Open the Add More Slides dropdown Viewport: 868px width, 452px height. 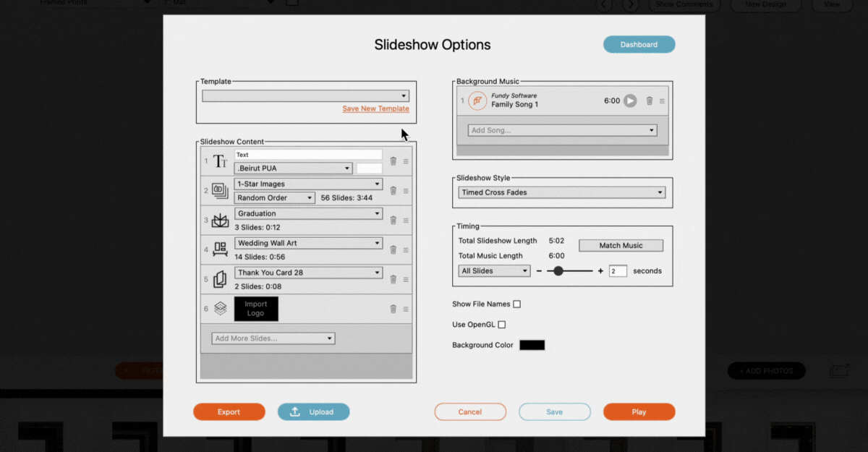[273, 338]
